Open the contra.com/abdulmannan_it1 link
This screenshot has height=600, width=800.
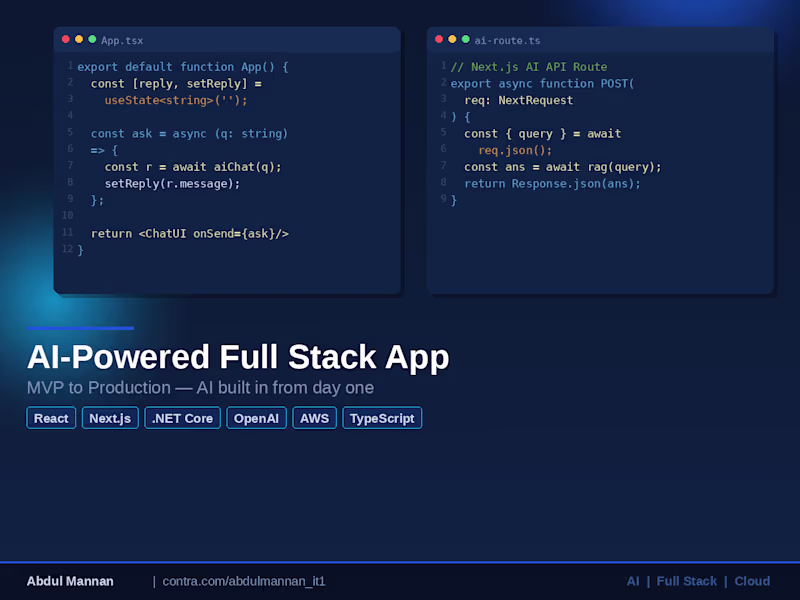244,581
